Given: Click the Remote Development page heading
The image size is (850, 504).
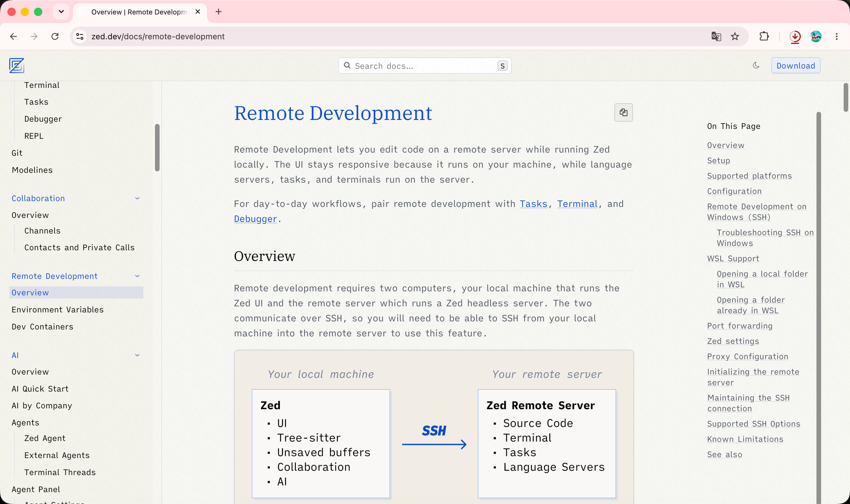Looking at the screenshot, I should pyautogui.click(x=333, y=113).
